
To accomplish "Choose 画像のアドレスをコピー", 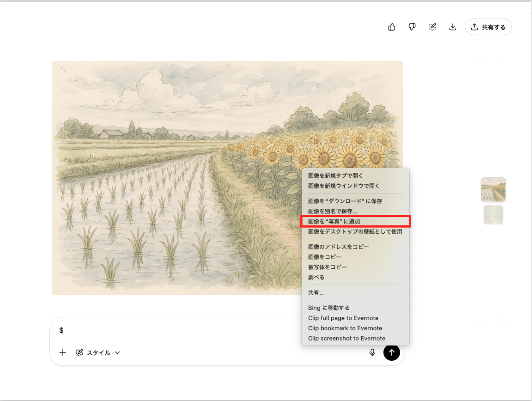I will (338, 247).
